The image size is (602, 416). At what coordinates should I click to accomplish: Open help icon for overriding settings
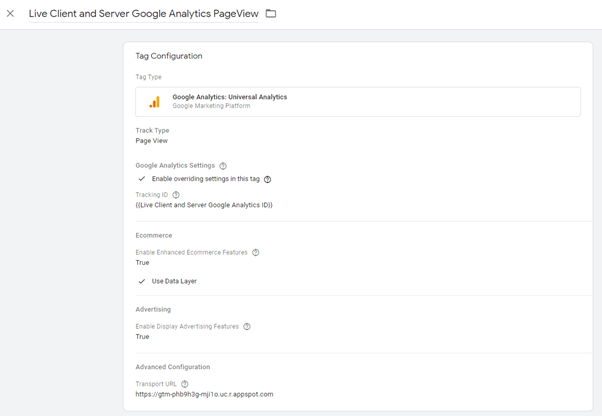click(x=268, y=179)
